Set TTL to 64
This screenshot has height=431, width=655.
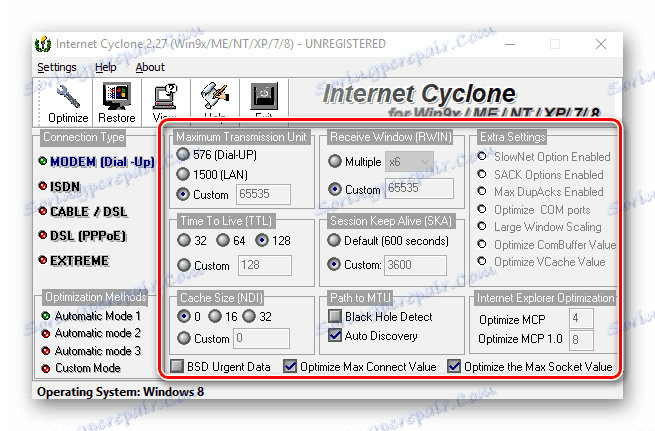click(x=223, y=240)
